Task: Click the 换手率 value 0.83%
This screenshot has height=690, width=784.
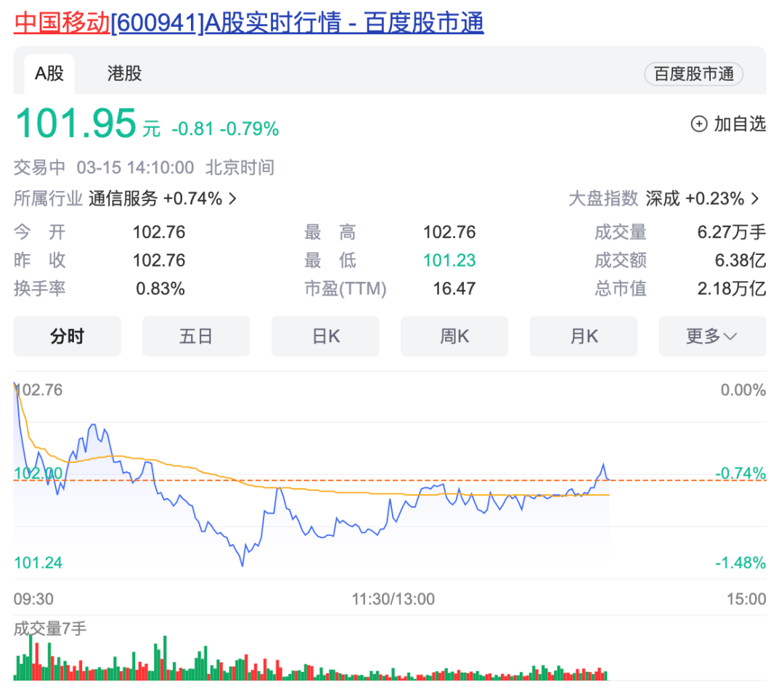Action: 160,288
